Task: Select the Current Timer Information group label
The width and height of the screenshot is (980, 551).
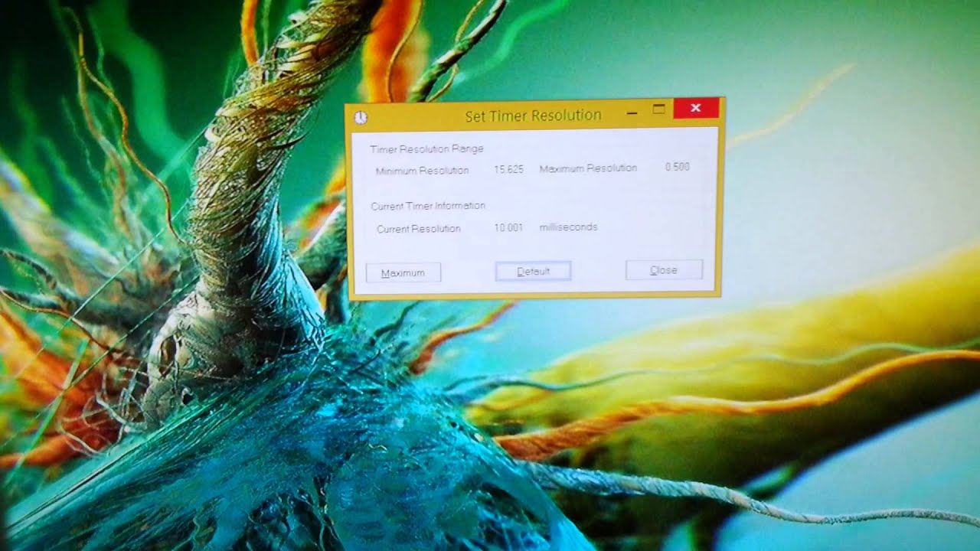Action: coord(428,206)
